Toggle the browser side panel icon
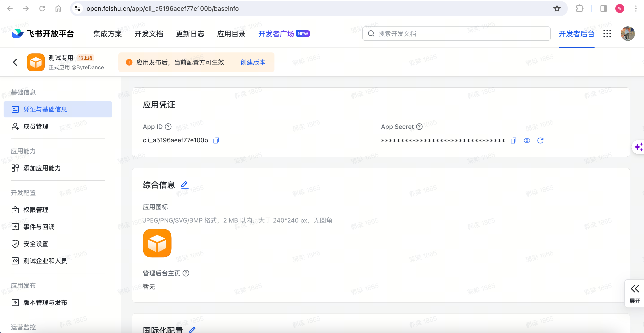Image resolution: width=644 pixels, height=333 pixels. click(603, 9)
